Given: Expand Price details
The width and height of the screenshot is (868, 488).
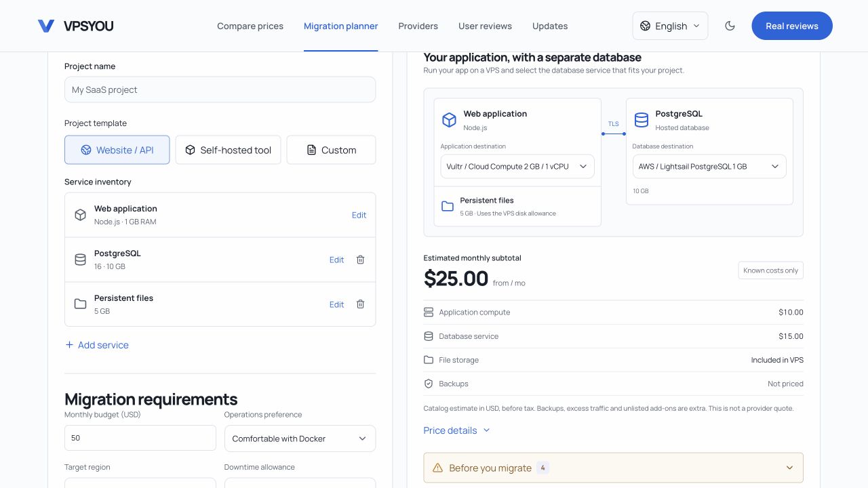Looking at the screenshot, I should tap(456, 430).
